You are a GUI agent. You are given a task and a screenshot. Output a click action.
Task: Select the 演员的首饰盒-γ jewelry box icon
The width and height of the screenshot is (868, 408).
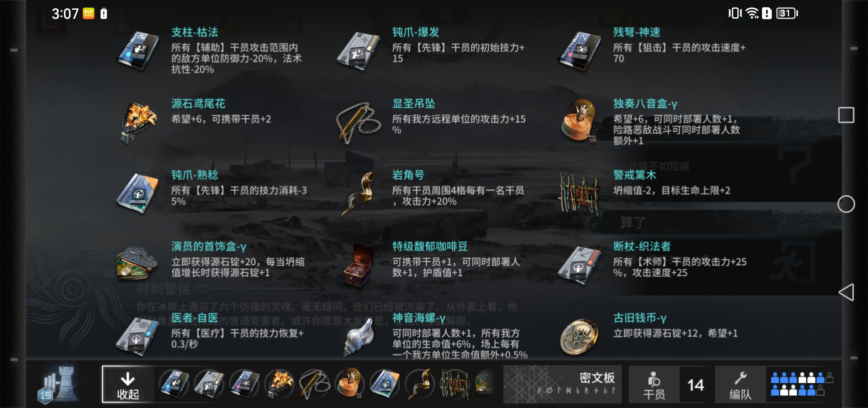[x=137, y=263]
